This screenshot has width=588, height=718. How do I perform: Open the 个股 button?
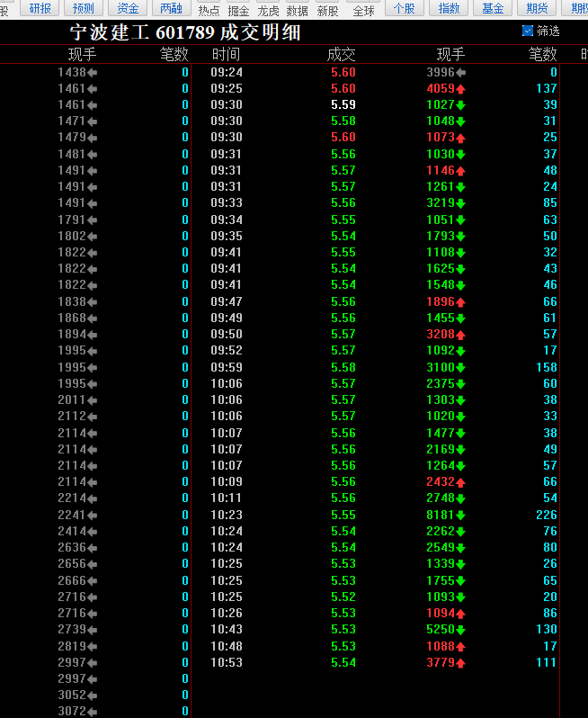tap(404, 8)
